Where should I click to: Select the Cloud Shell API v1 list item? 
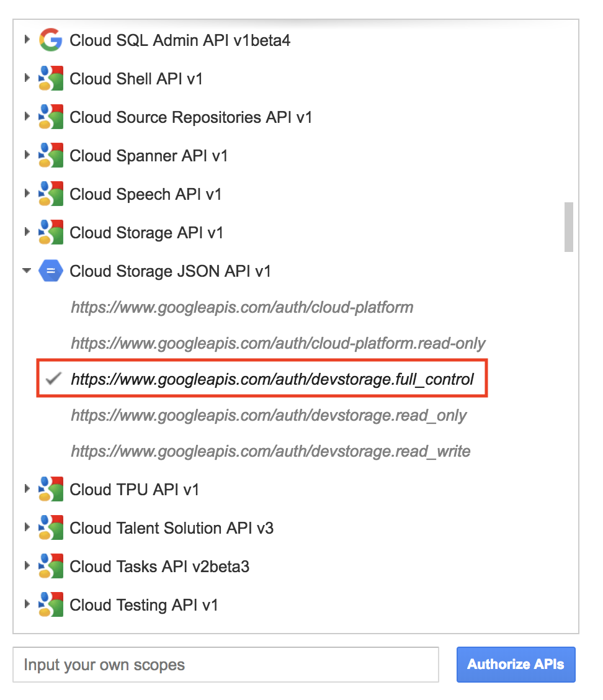click(x=136, y=79)
